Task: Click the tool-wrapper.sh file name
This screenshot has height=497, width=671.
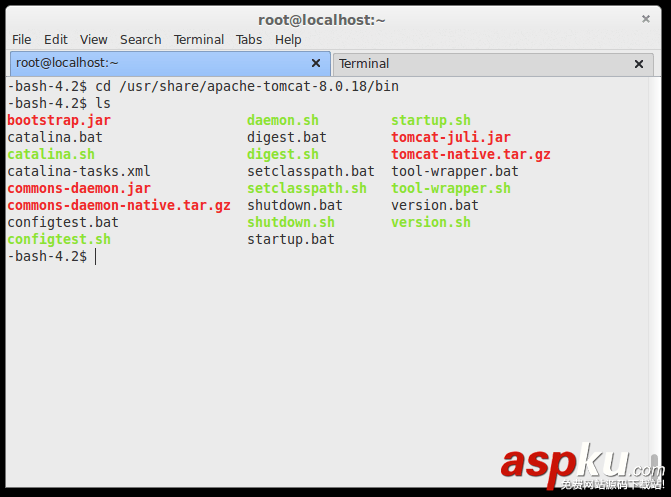Action: [451, 188]
